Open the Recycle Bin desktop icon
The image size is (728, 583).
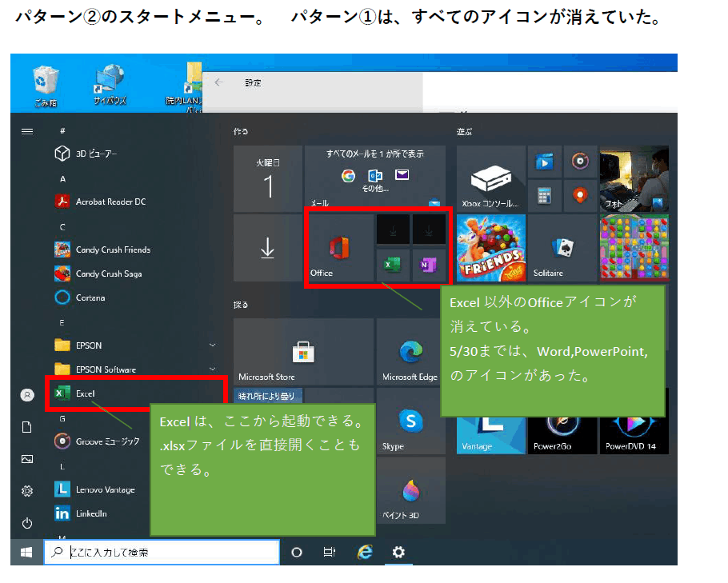coord(46,86)
